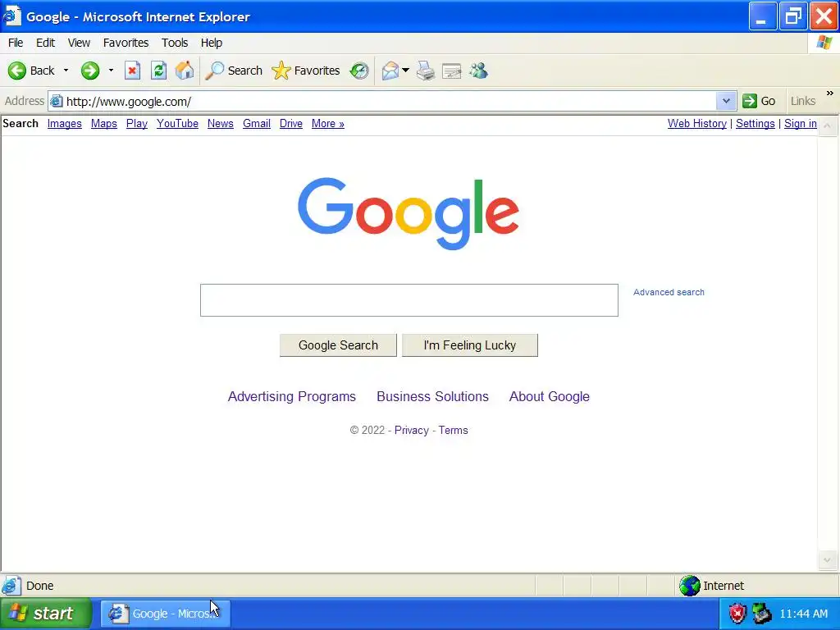Open the YouTube link

click(177, 124)
